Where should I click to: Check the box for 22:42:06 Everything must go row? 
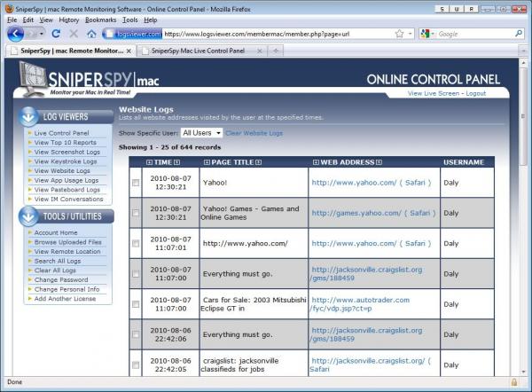pyautogui.click(x=136, y=334)
